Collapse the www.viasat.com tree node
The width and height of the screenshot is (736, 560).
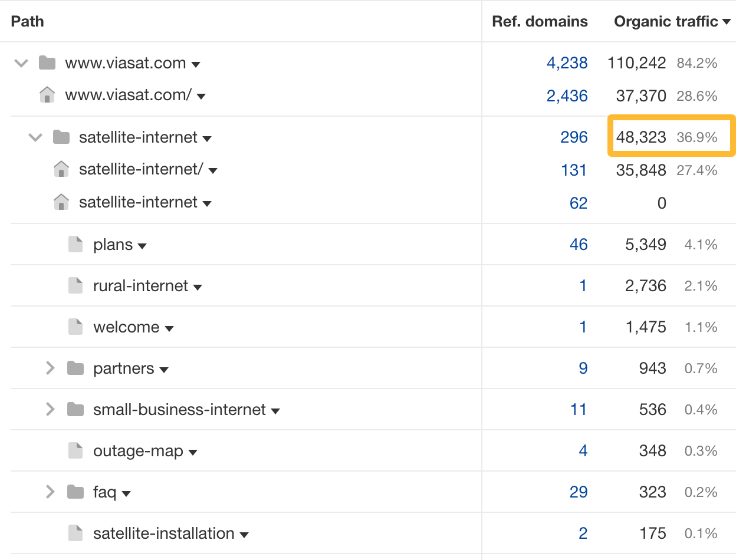[20, 62]
